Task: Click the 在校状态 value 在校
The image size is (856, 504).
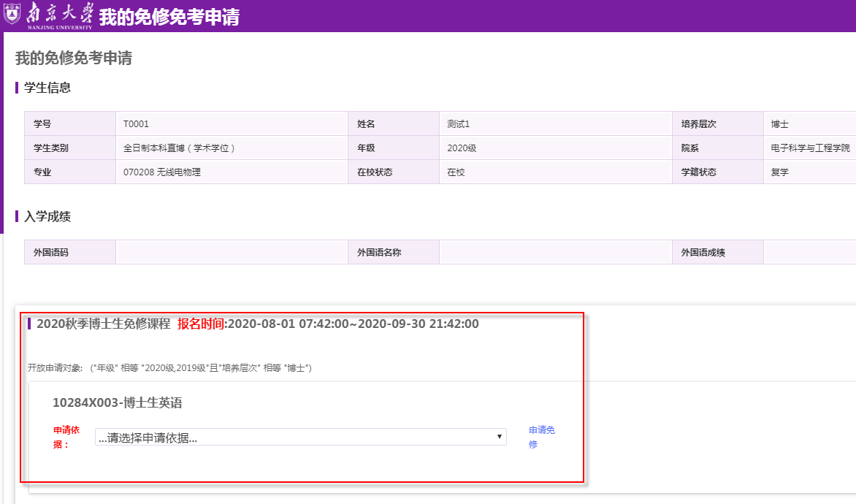Action: 456,172
